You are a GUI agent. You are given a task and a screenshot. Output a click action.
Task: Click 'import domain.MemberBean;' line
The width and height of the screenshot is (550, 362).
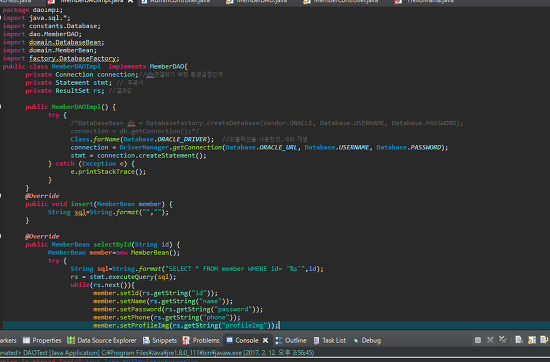point(50,50)
